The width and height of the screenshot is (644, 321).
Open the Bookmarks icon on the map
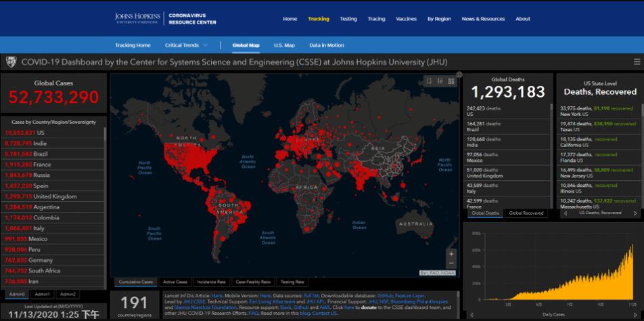pyautogui.click(x=429, y=81)
